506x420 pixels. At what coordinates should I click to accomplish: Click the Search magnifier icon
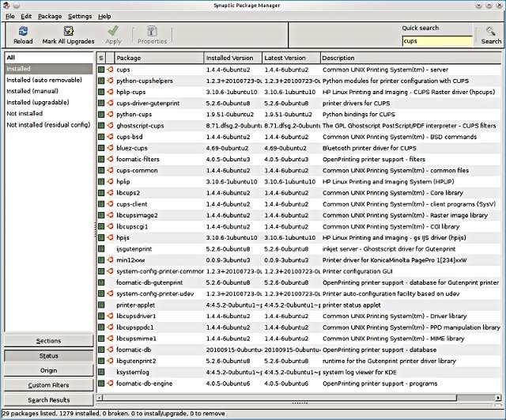point(491,31)
